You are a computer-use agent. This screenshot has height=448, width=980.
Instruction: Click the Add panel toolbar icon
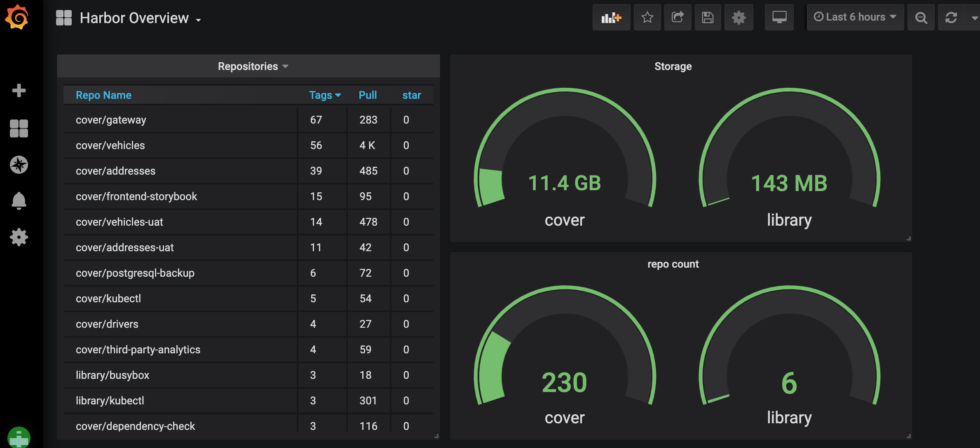pos(611,17)
